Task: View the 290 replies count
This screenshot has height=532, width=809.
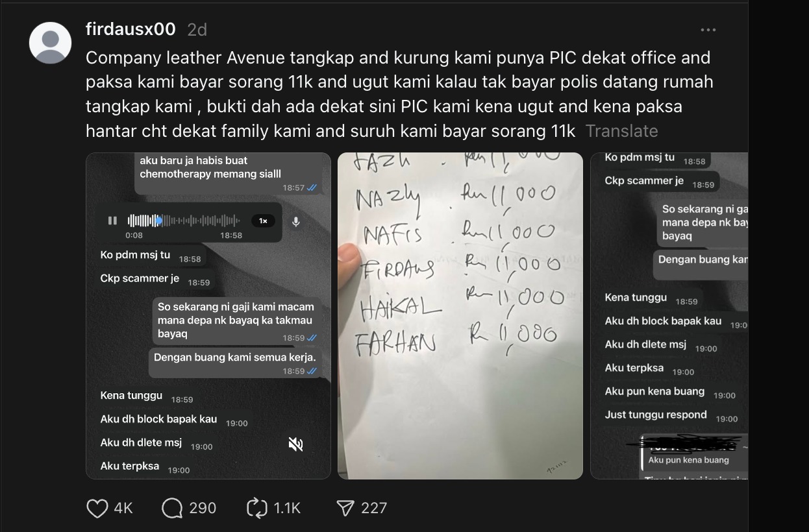Action: coord(203,508)
